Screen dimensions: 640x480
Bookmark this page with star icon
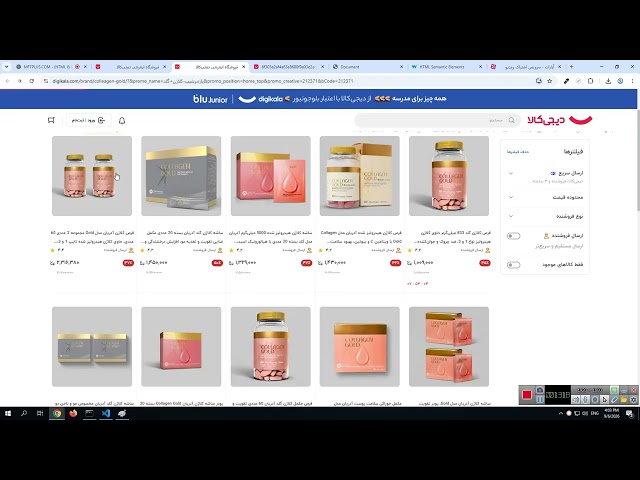(x=550, y=81)
